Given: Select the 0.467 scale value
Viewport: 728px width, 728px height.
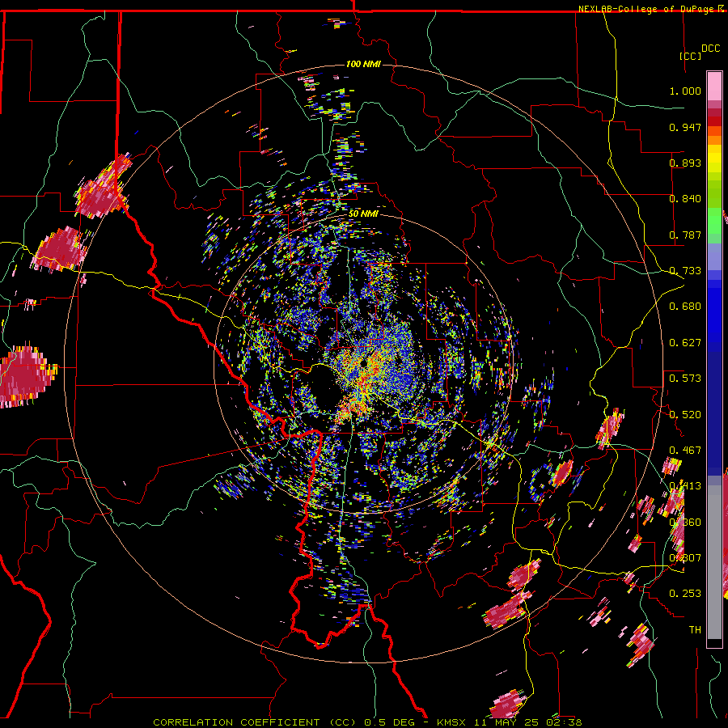Looking at the screenshot, I should (x=685, y=451).
